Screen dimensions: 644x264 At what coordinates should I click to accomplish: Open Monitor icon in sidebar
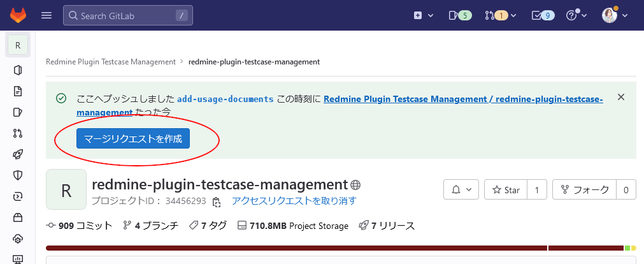coord(18,259)
